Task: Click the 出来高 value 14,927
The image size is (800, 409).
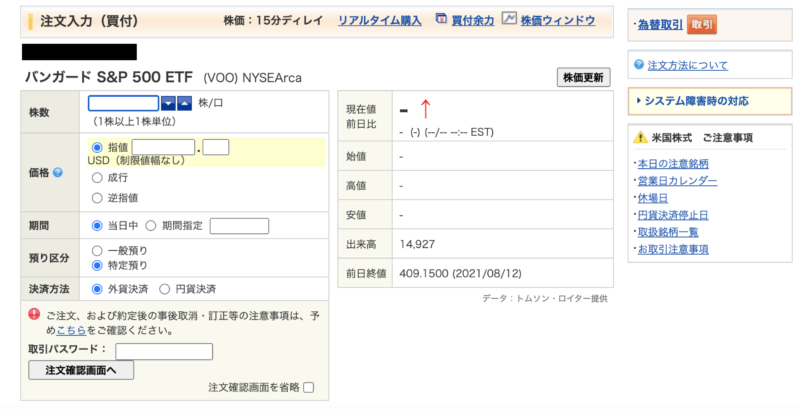Action: click(x=417, y=244)
